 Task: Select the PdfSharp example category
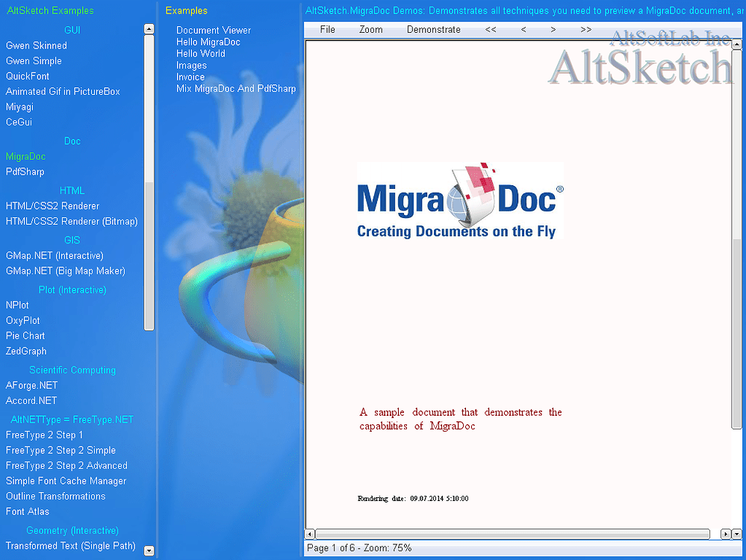point(25,172)
